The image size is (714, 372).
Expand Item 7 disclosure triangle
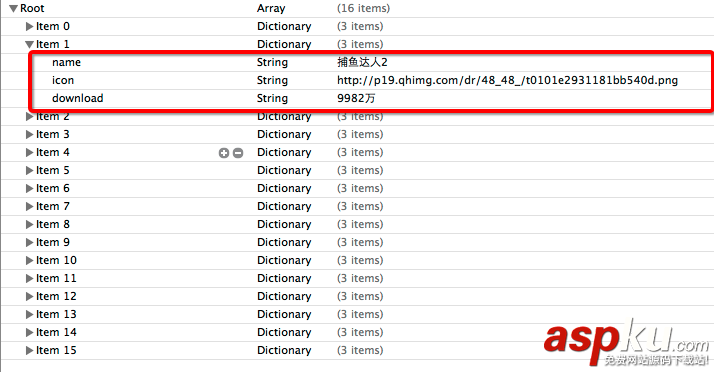coord(29,206)
